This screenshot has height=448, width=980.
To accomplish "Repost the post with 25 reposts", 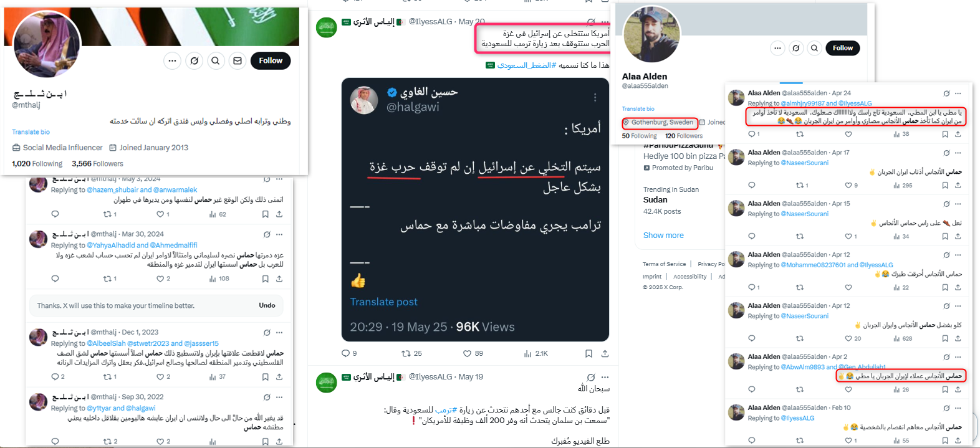I will pos(406,353).
